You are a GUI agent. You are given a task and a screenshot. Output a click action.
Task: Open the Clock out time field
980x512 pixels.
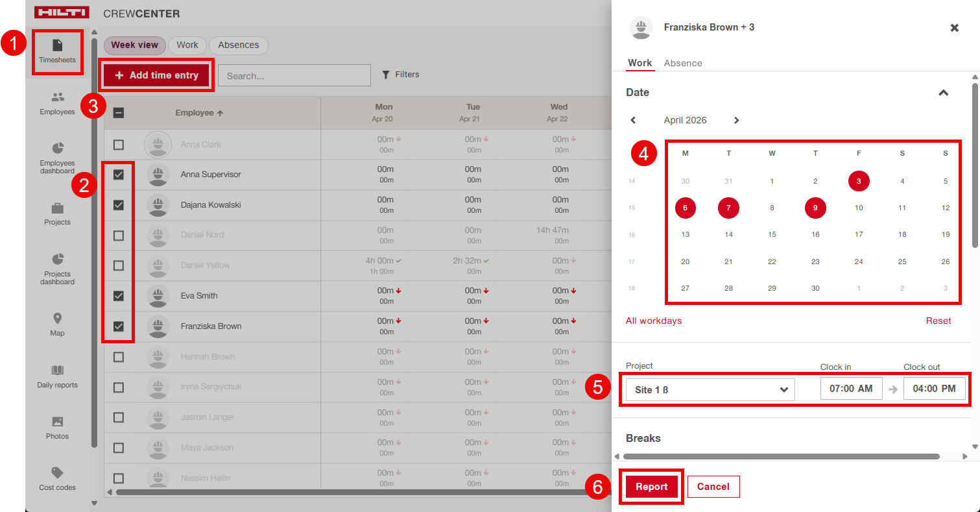click(934, 389)
